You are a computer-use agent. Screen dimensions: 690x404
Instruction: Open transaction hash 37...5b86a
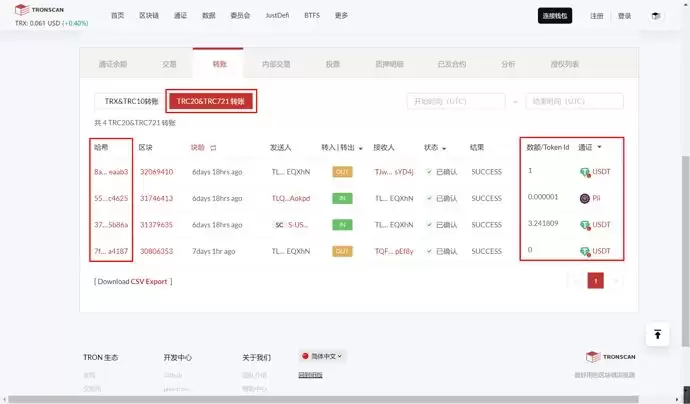point(111,224)
